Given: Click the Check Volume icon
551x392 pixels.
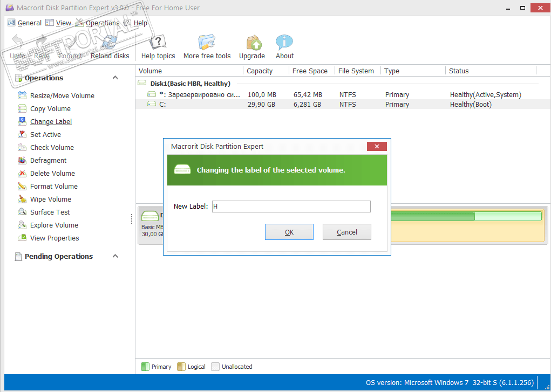Looking at the screenshot, I should tap(22, 147).
